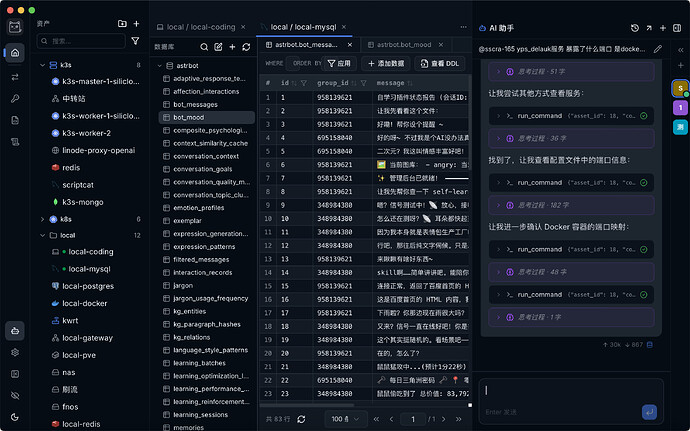The height and width of the screenshot is (431, 690).
Task: Toggle the AI panel layout icon
Action: pos(677,28)
